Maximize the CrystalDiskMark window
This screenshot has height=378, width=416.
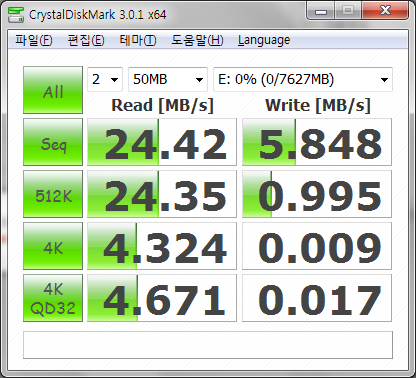[x=348, y=11]
